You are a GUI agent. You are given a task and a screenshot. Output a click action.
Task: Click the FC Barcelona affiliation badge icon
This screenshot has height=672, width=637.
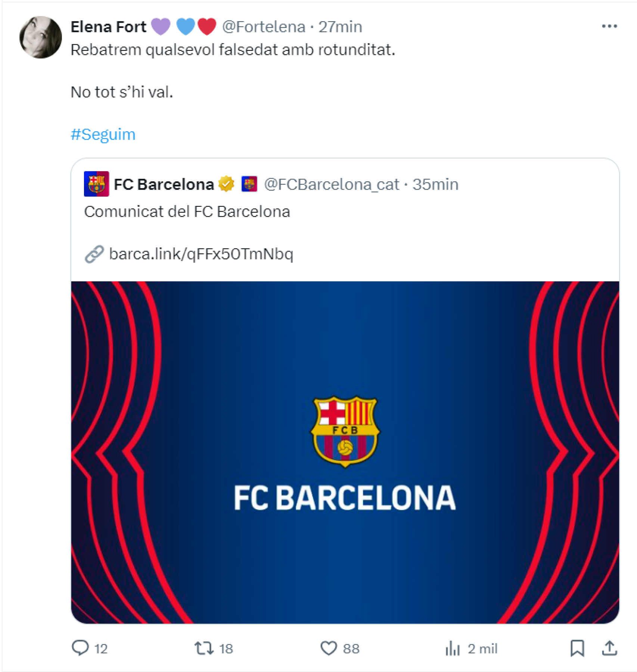point(249,184)
